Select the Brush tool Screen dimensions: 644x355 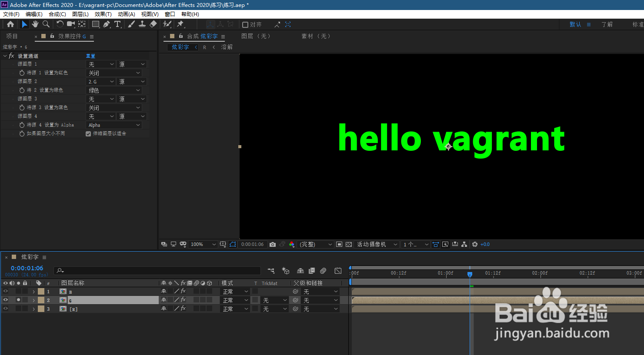[131, 24]
